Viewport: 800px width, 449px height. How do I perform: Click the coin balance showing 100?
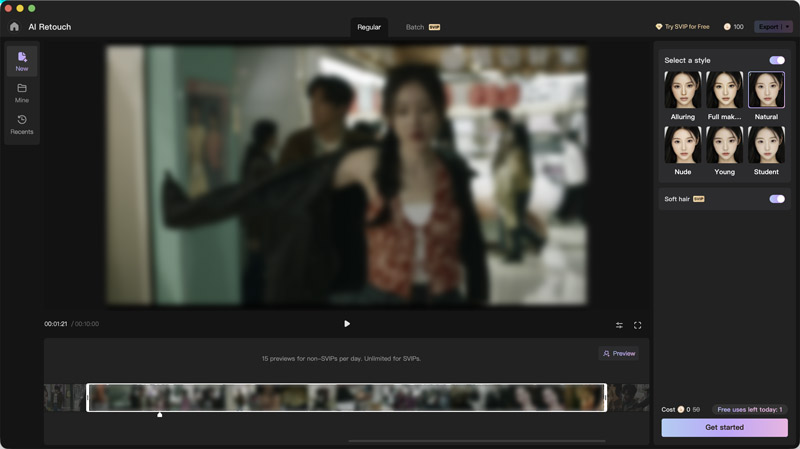[x=734, y=27]
